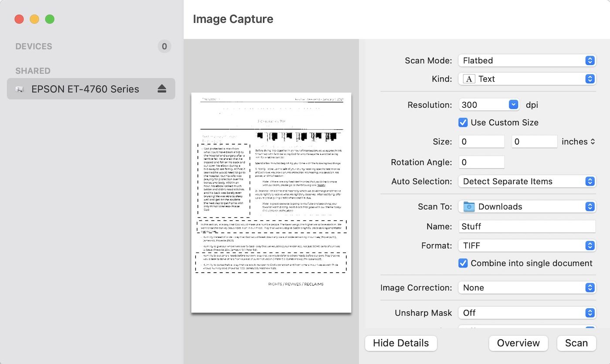The width and height of the screenshot is (610, 364).
Task: Toggle the Use Custom Size checkbox
Action: (463, 123)
